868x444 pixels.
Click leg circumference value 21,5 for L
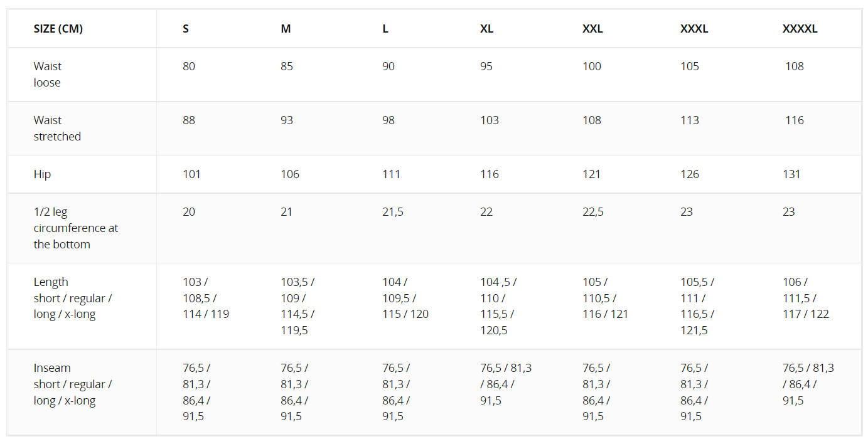click(393, 212)
